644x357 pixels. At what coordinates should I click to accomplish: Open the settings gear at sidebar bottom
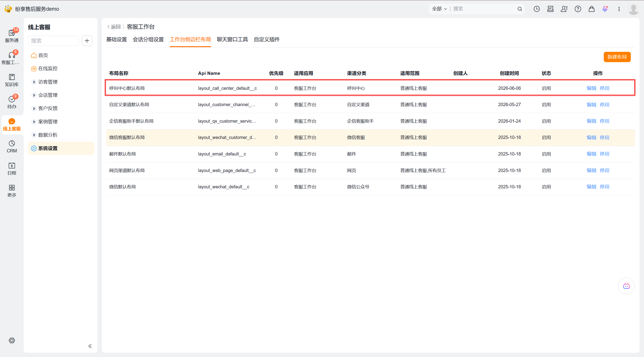click(x=12, y=340)
